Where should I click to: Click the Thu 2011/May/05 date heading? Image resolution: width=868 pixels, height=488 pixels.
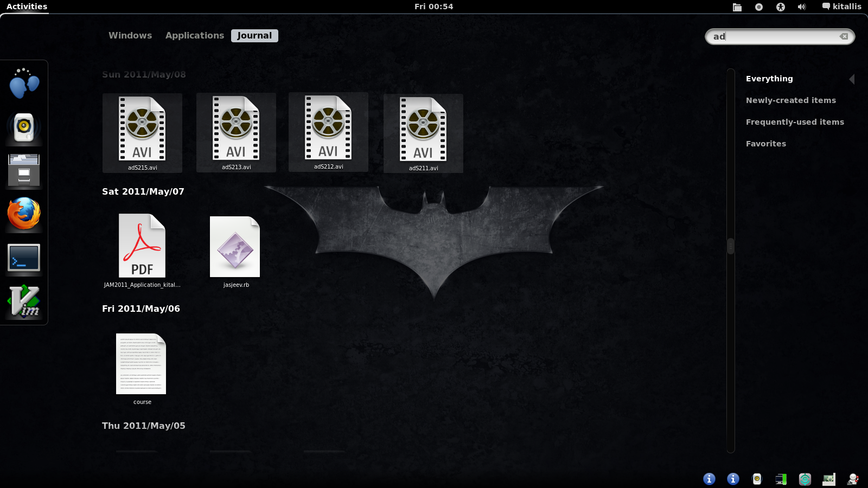(144, 426)
